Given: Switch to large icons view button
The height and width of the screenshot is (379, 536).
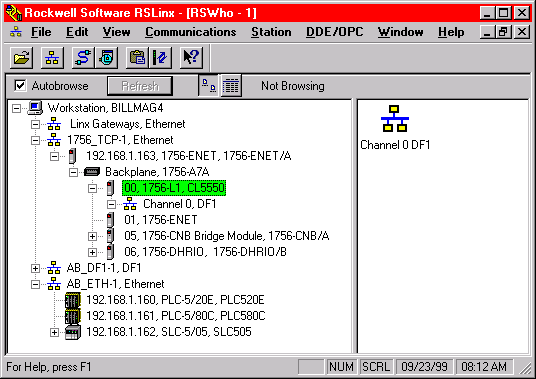Looking at the screenshot, I should click(209, 85).
